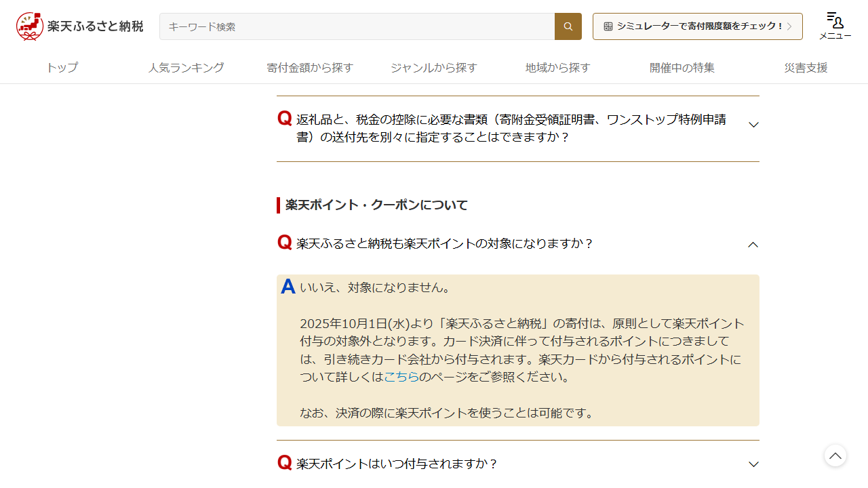Viewport: 868px width, 488px height.
Task: Open the メニュー user menu icon
Action: click(x=835, y=26)
